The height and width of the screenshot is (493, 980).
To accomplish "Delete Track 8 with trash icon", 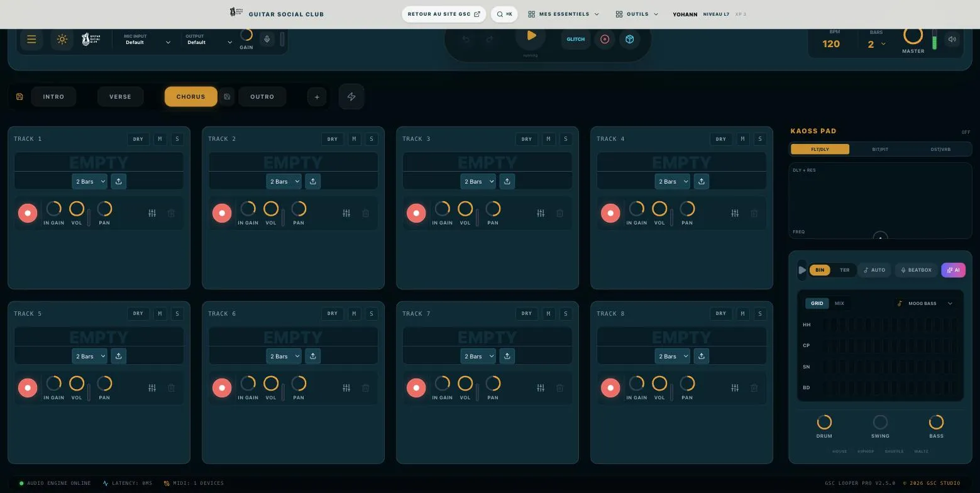I will coord(754,388).
